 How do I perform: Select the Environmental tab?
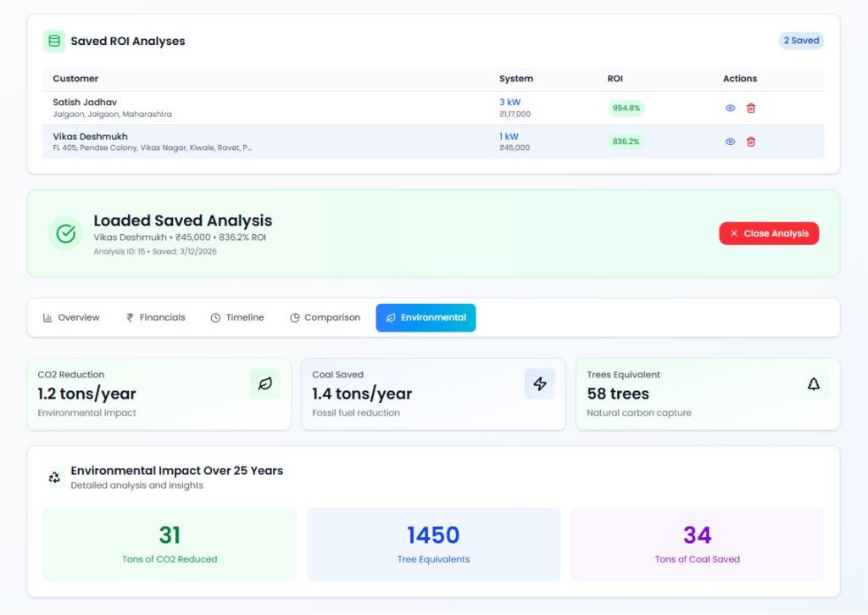pyautogui.click(x=426, y=317)
